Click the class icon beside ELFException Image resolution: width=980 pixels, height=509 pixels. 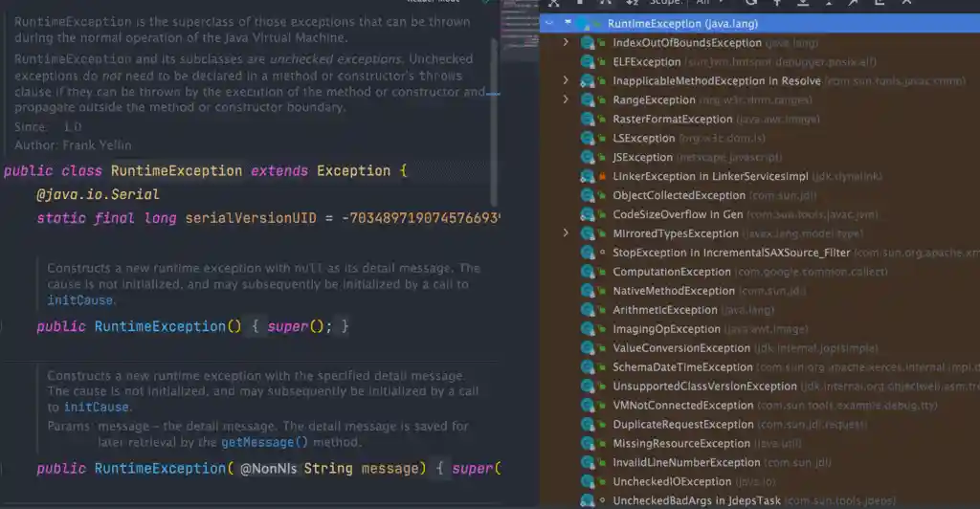click(x=589, y=62)
